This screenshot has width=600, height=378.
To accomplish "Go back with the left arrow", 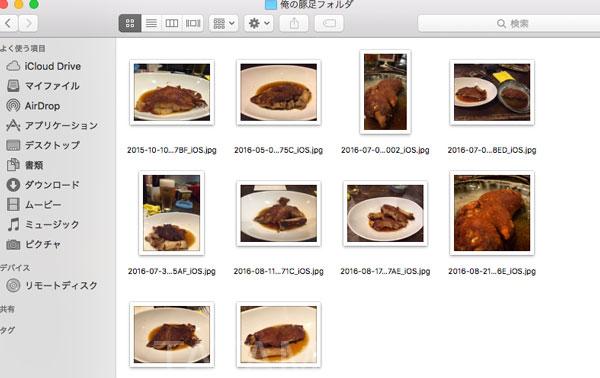I will [x=8, y=23].
